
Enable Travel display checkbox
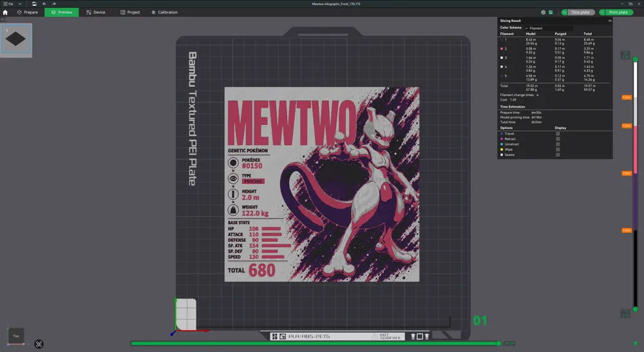558,133
